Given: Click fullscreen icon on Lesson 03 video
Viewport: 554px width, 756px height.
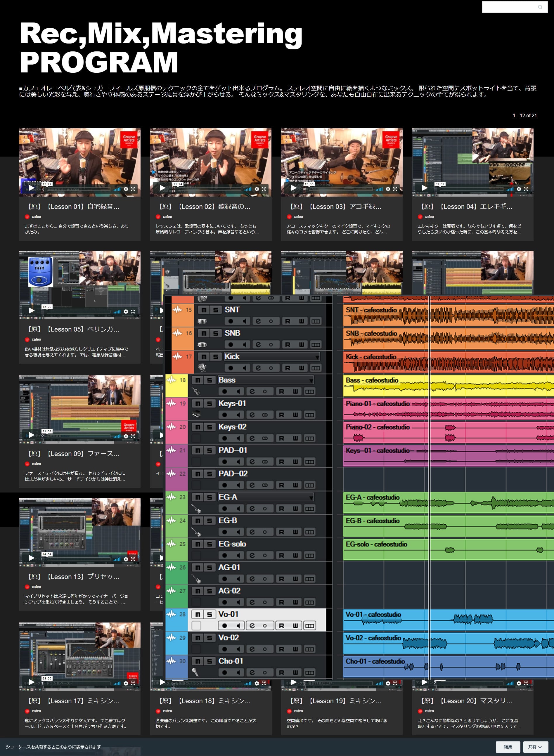Looking at the screenshot, I should pos(395,189).
